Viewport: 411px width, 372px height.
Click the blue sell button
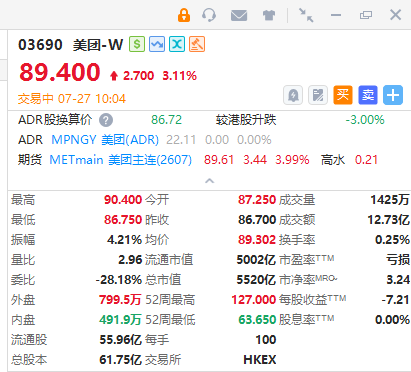click(x=368, y=95)
